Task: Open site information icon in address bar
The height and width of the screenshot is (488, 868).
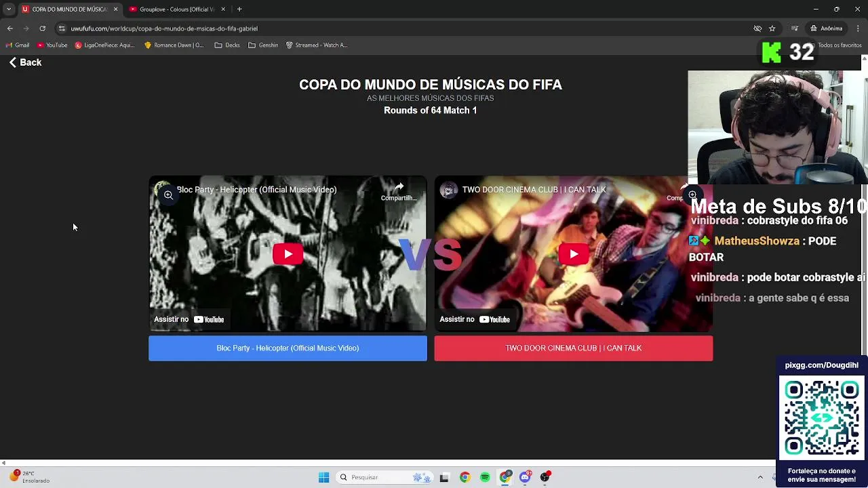Action: [62, 28]
